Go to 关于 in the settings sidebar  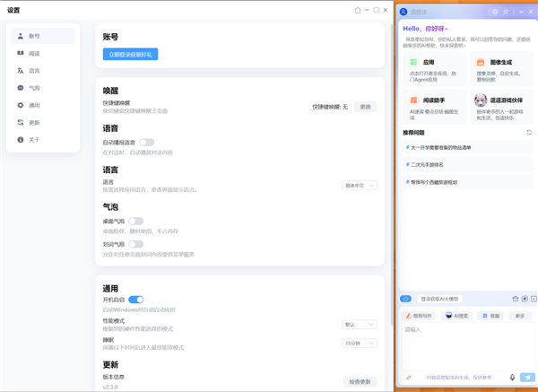(34, 140)
